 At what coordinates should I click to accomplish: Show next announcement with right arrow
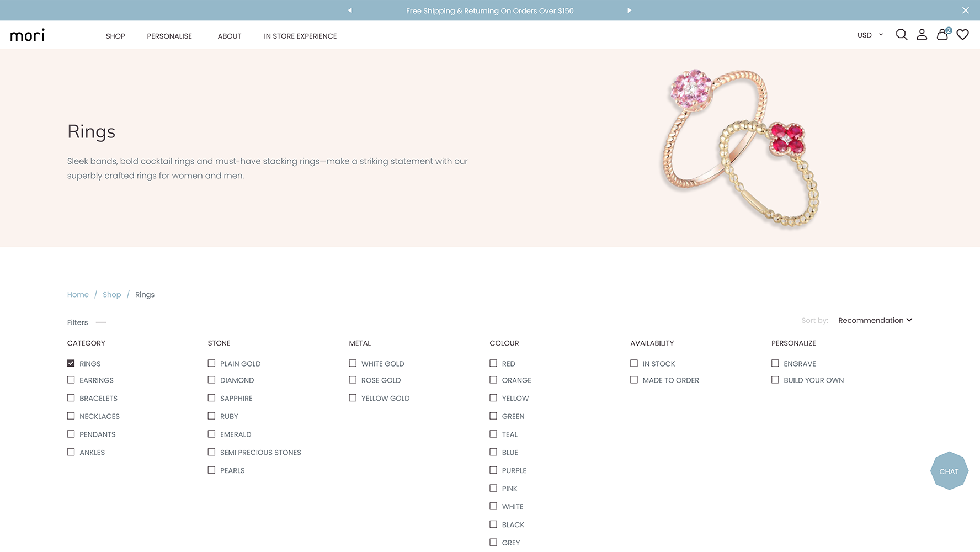629,10
